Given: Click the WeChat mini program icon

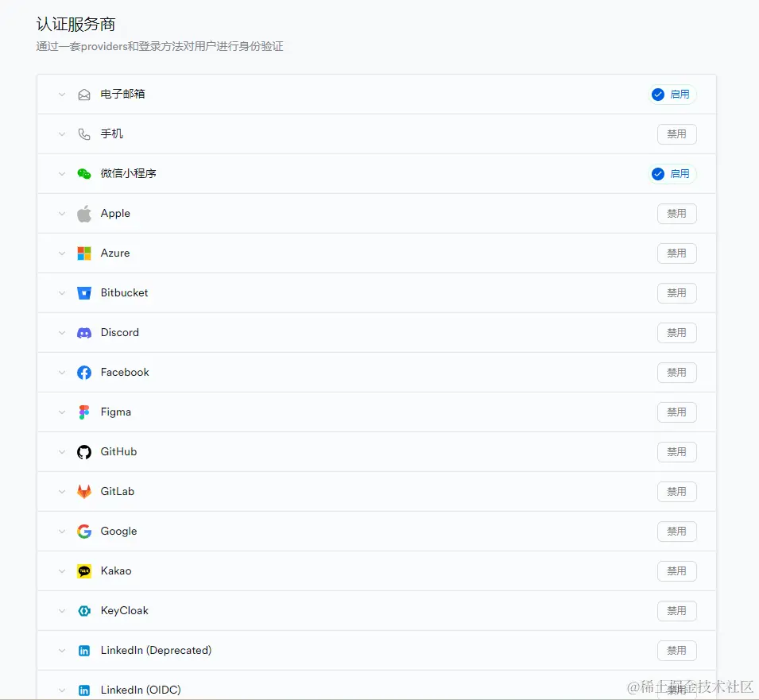Looking at the screenshot, I should 84,174.
